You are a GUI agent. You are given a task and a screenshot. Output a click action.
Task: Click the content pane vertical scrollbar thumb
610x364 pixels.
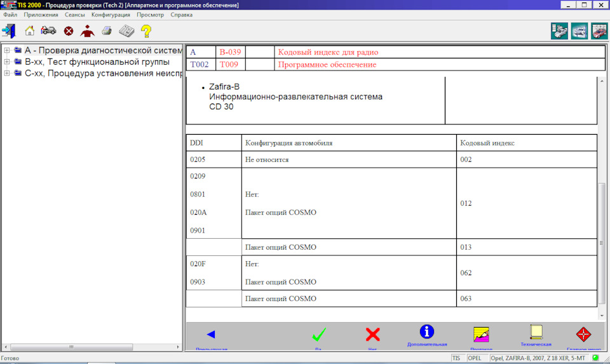pos(602,243)
